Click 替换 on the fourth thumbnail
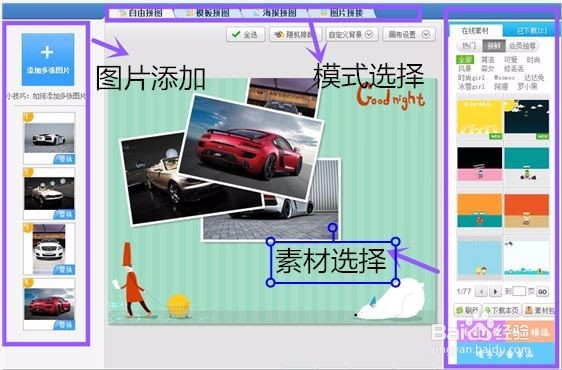 pyautogui.click(x=65, y=325)
